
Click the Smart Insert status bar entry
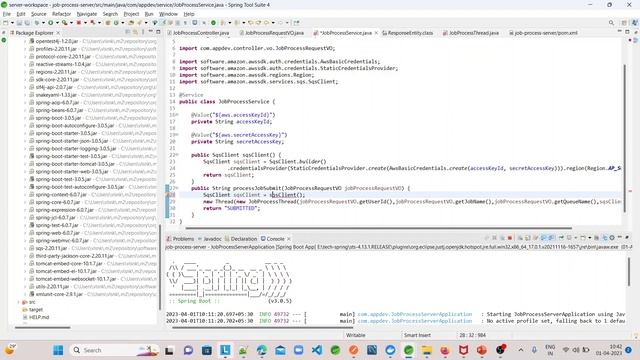(417, 335)
